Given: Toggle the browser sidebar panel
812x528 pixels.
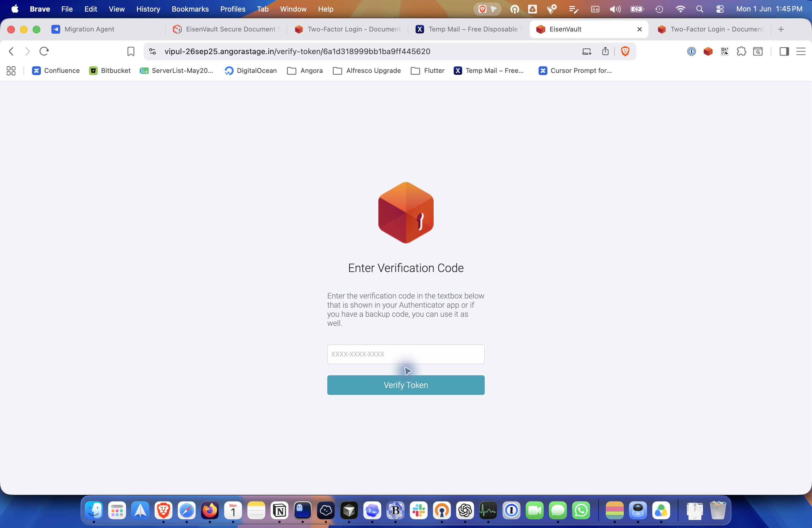Looking at the screenshot, I should (x=784, y=52).
